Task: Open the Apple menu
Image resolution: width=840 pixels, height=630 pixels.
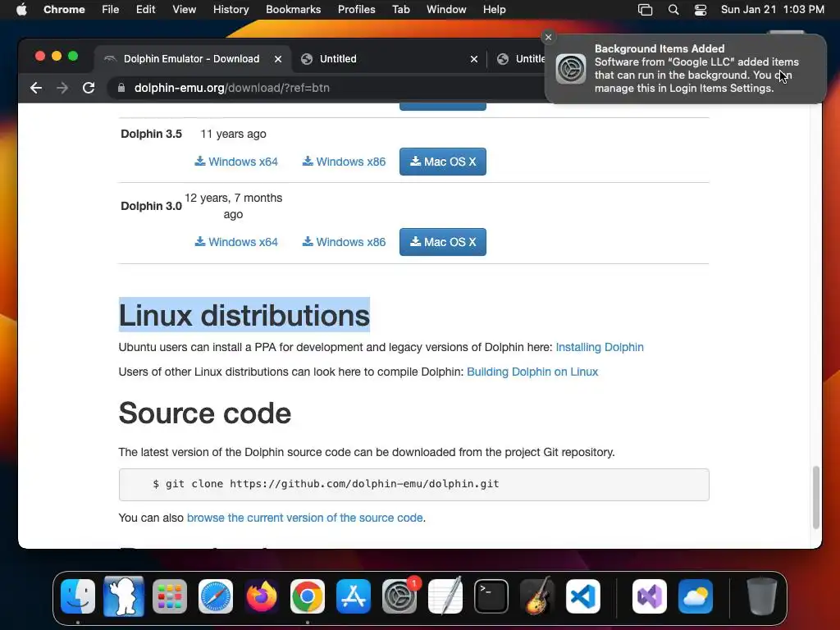Action: coord(21,10)
